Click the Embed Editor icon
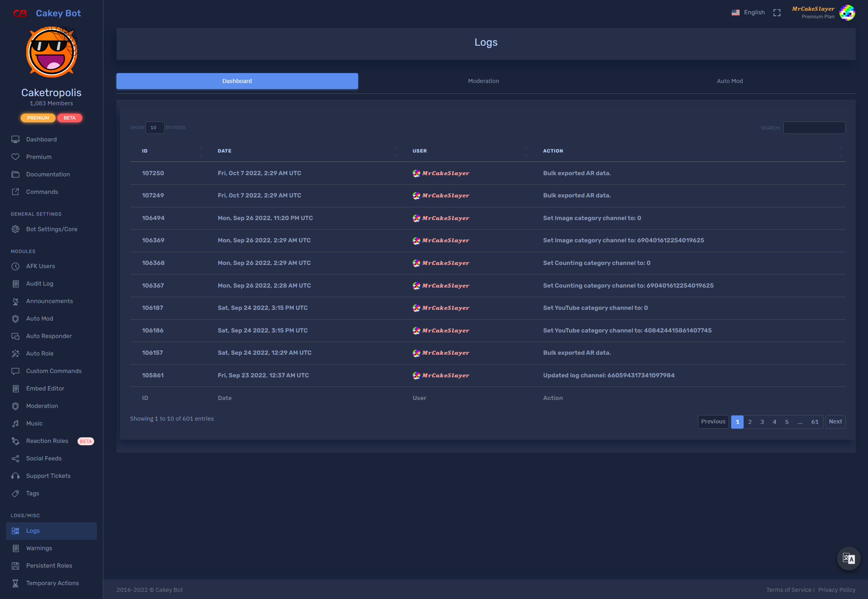This screenshot has width=868, height=599. pyautogui.click(x=15, y=388)
